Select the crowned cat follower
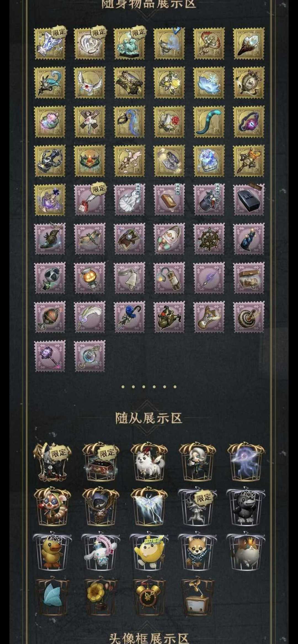Image resolution: width=298 pixels, height=644 pixels. click(246, 552)
